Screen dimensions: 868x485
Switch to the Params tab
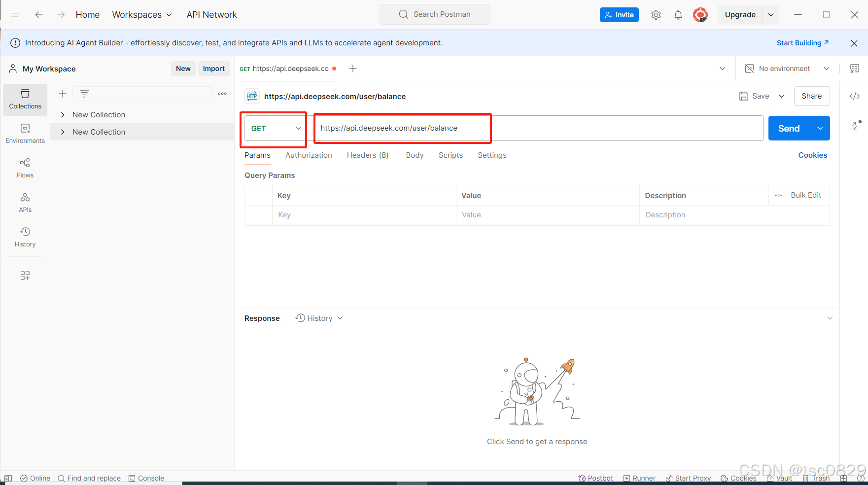(257, 155)
